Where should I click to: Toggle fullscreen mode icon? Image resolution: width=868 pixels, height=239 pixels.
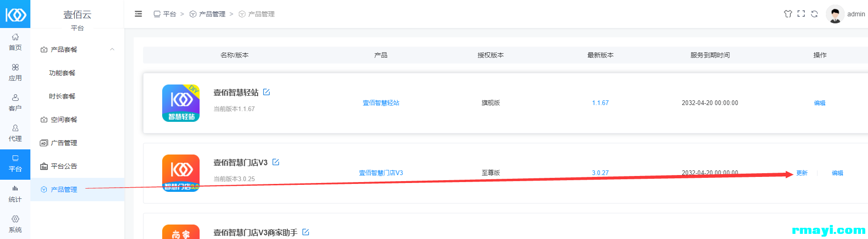(801, 14)
